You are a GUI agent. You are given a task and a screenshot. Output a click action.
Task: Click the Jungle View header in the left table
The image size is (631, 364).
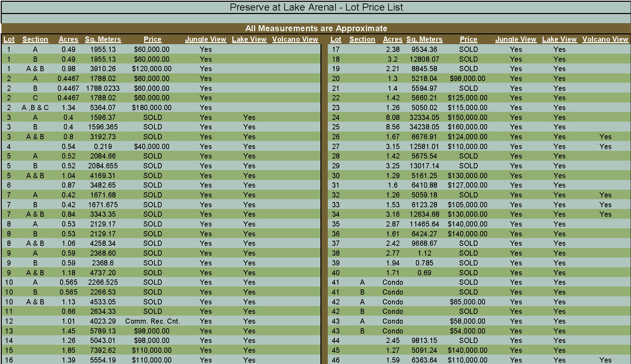pos(205,40)
